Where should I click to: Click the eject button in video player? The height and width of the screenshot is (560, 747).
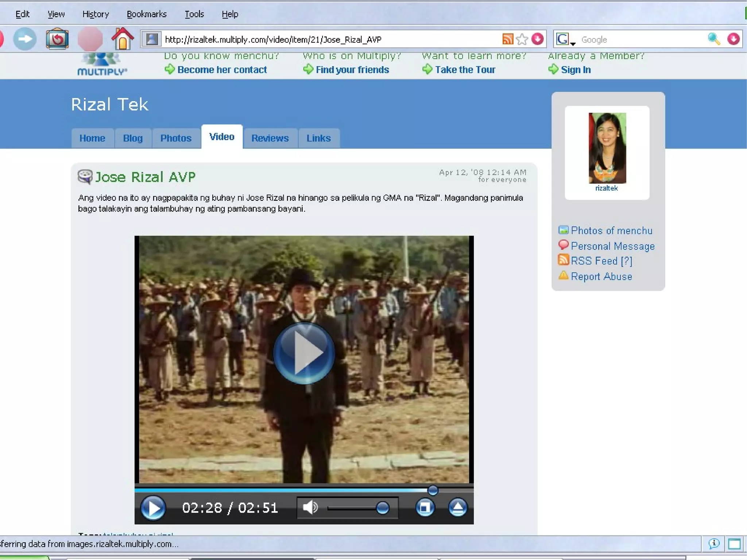click(458, 507)
